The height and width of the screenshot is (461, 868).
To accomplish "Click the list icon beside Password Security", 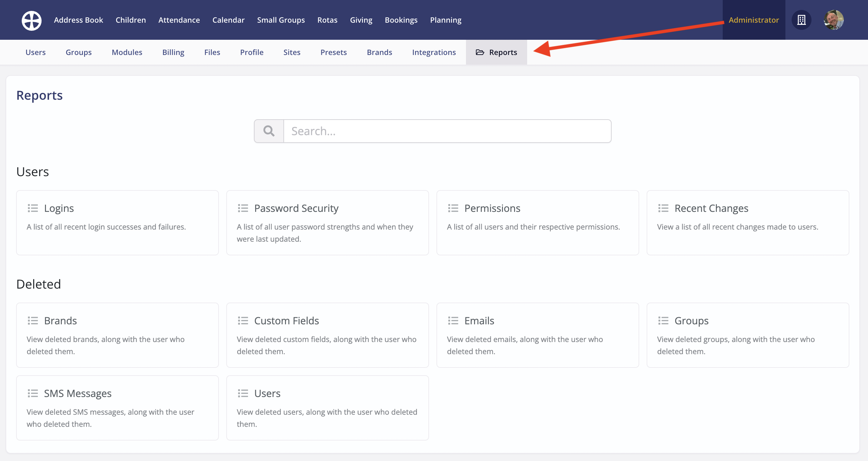I will click(x=243, y=208).
